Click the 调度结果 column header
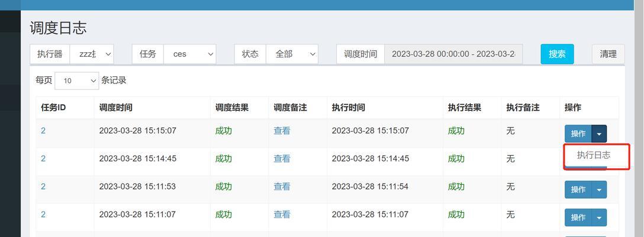The width and height of the screenshot is (644, 237). click(x=240, y=108)
